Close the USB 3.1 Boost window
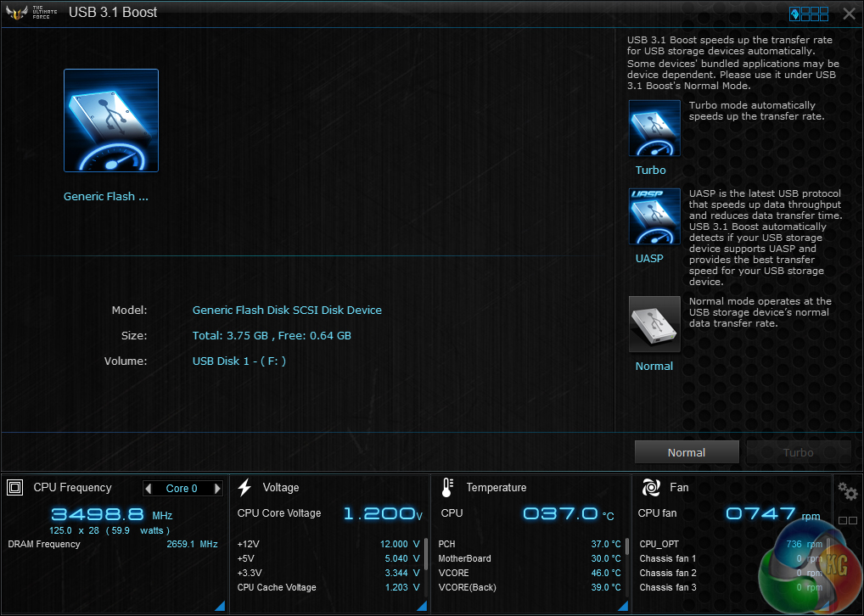 pos(849,14)
